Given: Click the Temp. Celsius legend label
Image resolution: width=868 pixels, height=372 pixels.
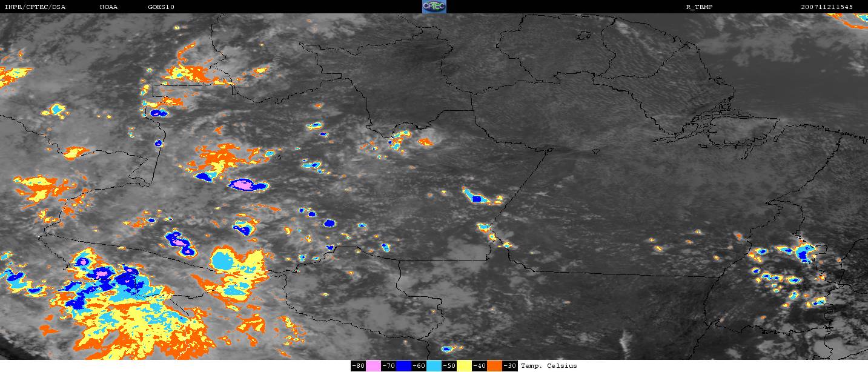Looking at the screenshot, I should pos(549,366).
